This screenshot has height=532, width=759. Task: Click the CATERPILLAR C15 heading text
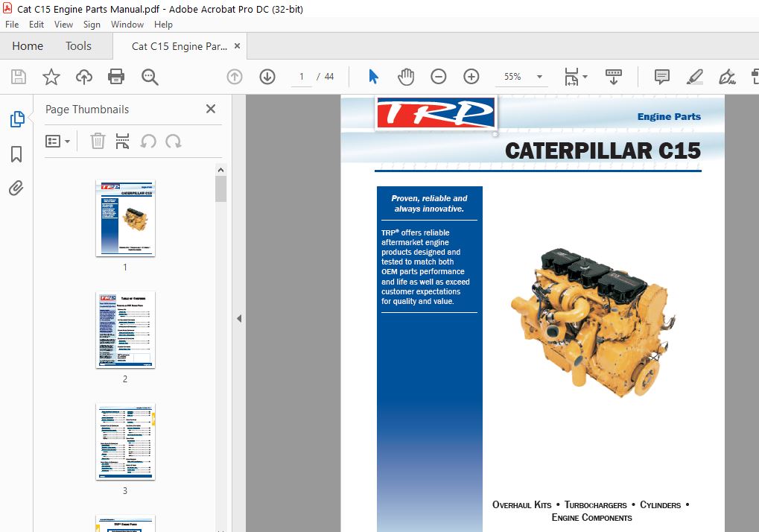pyautogui.click(x=603, y=151)
